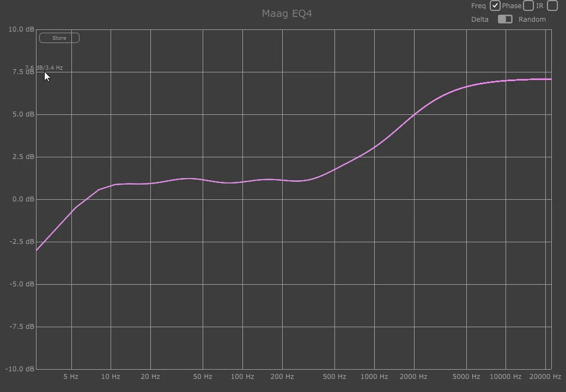Click the '0.0 dB' axis label
The width and height of the screenshot is (566, 392).
click(23, 199)
